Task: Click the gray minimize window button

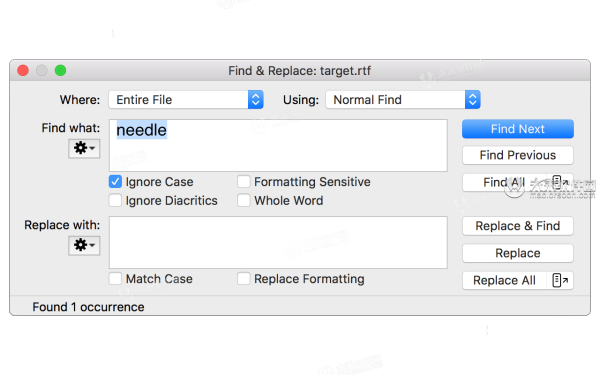Action: tap(42, 70)
